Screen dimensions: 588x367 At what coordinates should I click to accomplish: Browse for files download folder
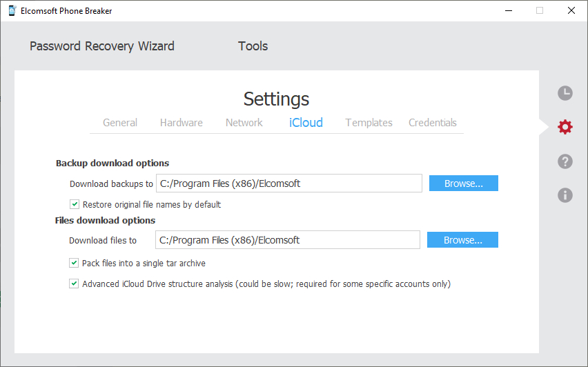(462, 240)
